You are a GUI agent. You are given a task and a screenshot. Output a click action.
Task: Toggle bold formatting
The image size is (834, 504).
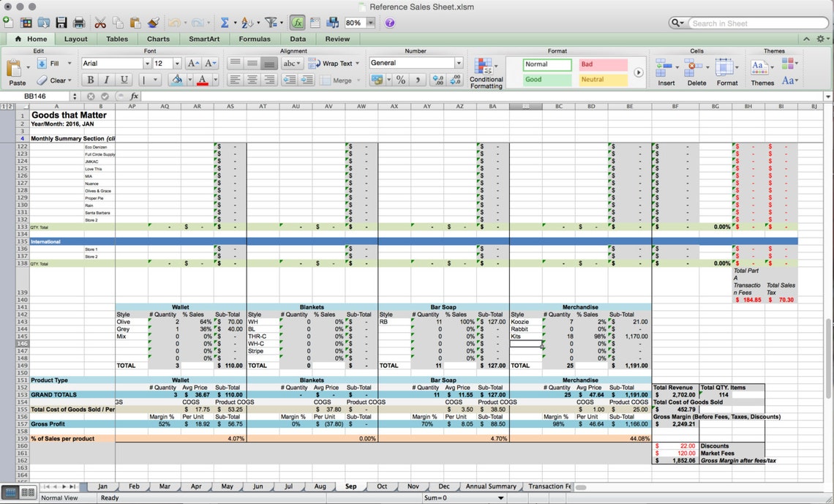point(90,79)
